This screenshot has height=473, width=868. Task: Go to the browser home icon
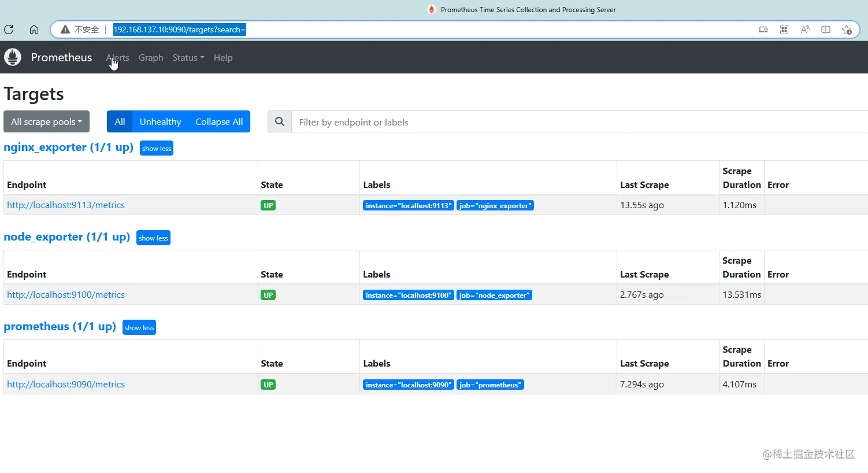tap(34, 29)
